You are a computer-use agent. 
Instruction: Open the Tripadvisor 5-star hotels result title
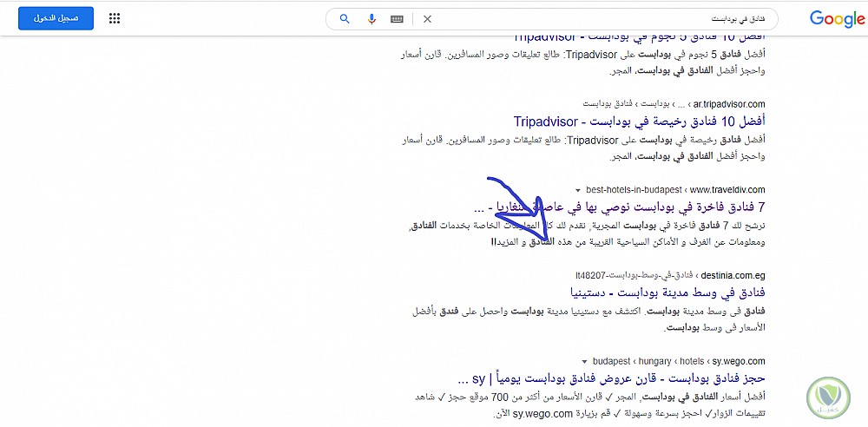tap(639, 37)
